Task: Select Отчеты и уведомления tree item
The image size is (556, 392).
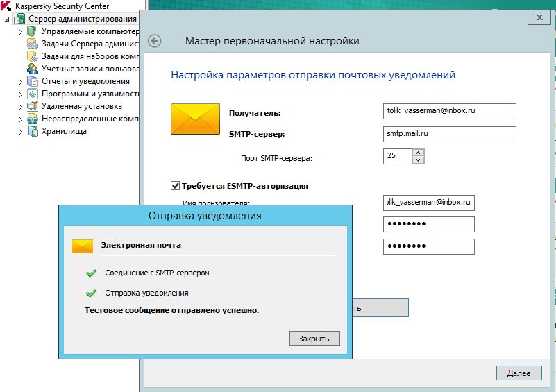Action: tap(85, 81)
